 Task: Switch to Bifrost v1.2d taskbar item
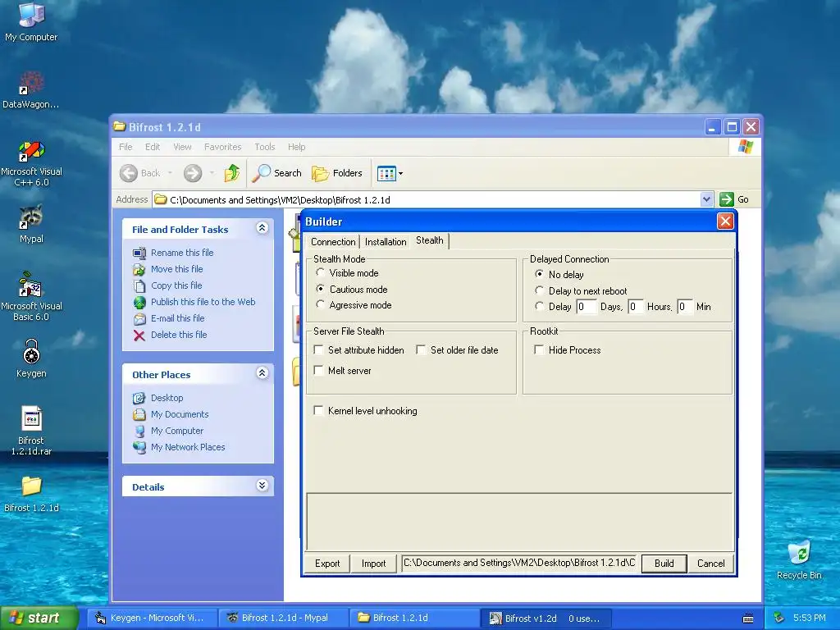545,619
